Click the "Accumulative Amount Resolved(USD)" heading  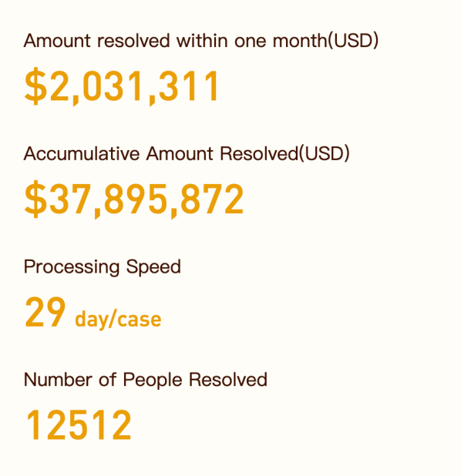(x=187, y=153)
